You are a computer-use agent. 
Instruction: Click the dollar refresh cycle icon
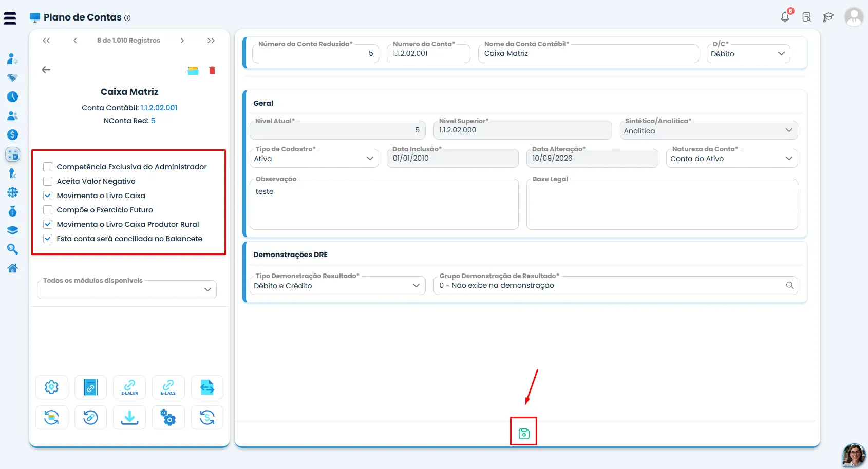pyautogui.click(x=207, y=418)
